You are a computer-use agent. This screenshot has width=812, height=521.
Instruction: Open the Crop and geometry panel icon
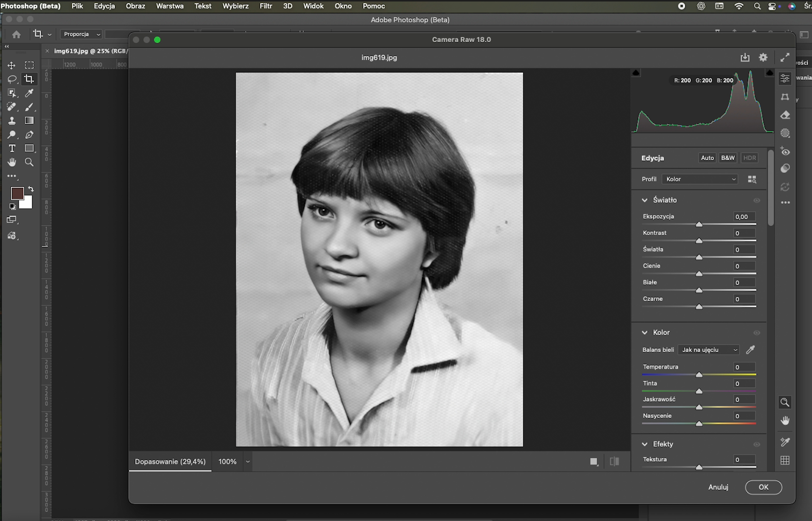point(785,97)
